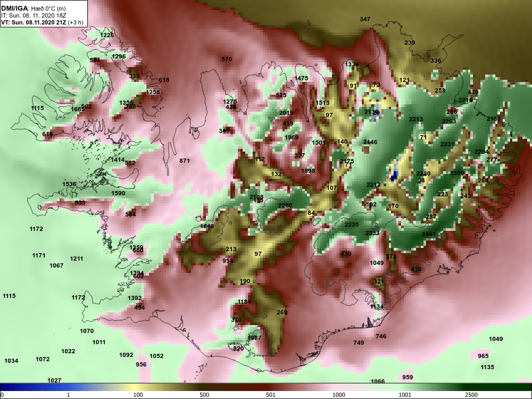Click the 746 map value
This screenshot has height=399, width=532.
coord(381,336)
